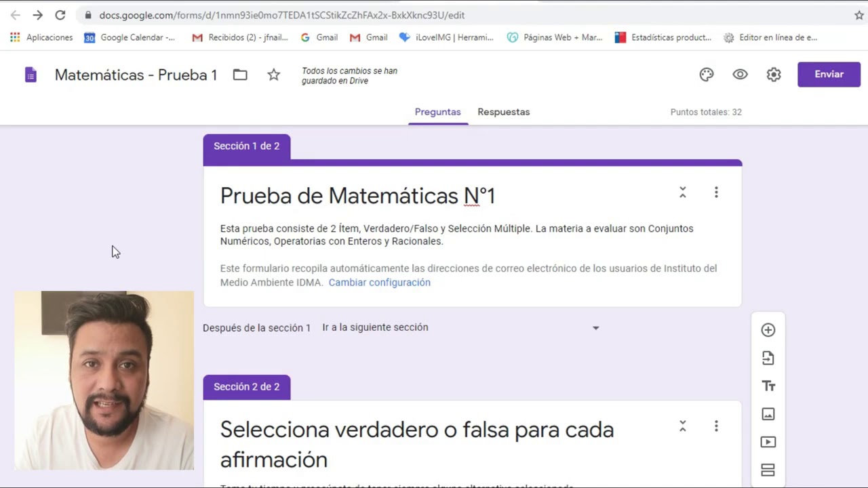
Task: Add title and description Tt icon
Action: (x=768, y=386)
